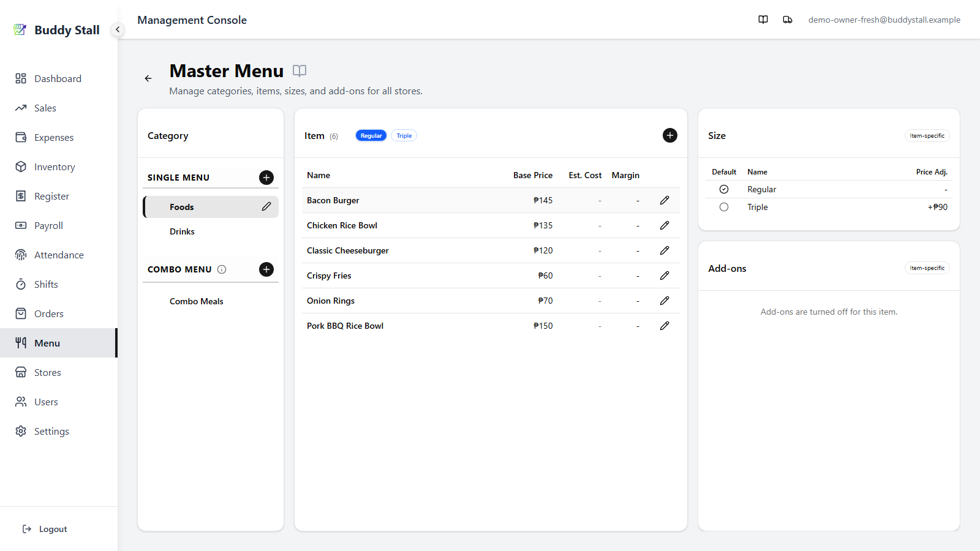
Task: Open Dashboard from the sidebar
Action: point(58,78)
